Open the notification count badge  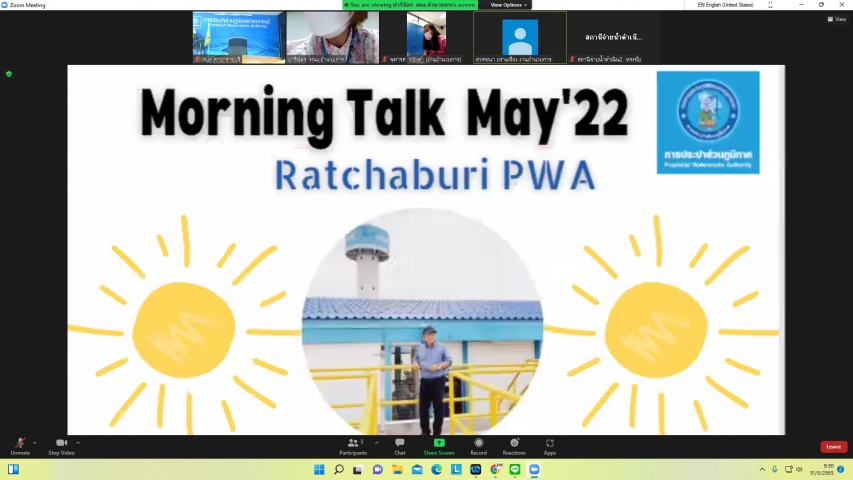tap(840, 470)
